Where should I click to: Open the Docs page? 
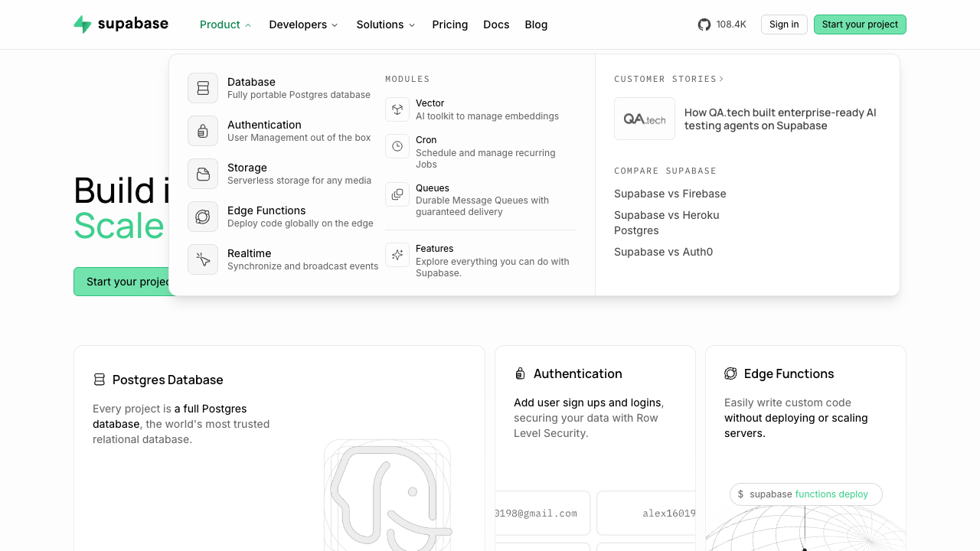click(496, 24)
